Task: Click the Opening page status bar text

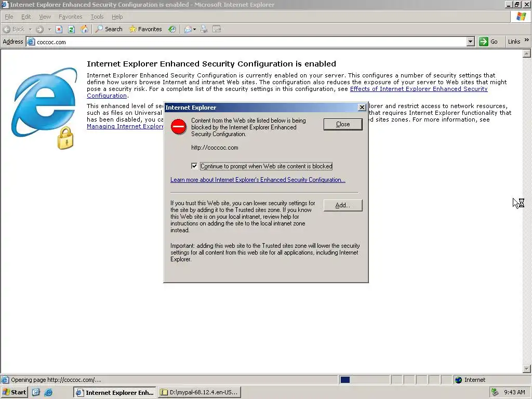Action: (x=56, y=380)
